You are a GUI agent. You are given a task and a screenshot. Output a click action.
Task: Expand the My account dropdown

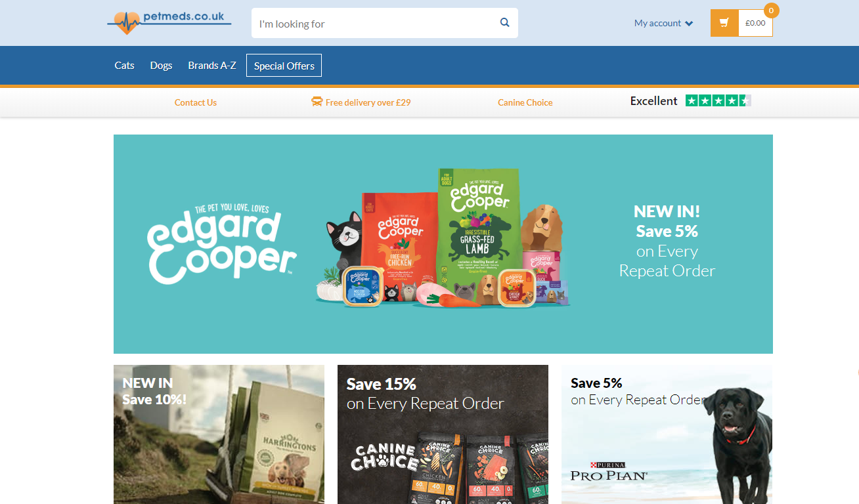point(664,23)
